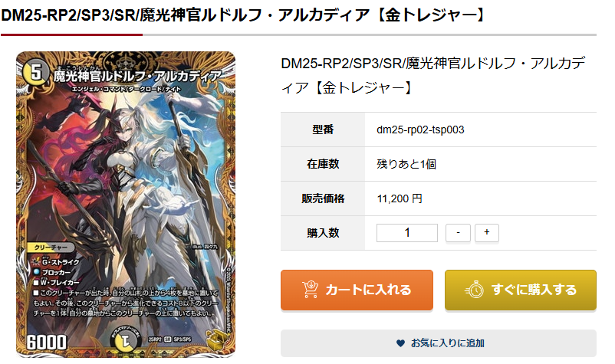The width and height of the screenshot is (615, 364).
Task: Open the card product image thumbnail
Action: [126, 204]
